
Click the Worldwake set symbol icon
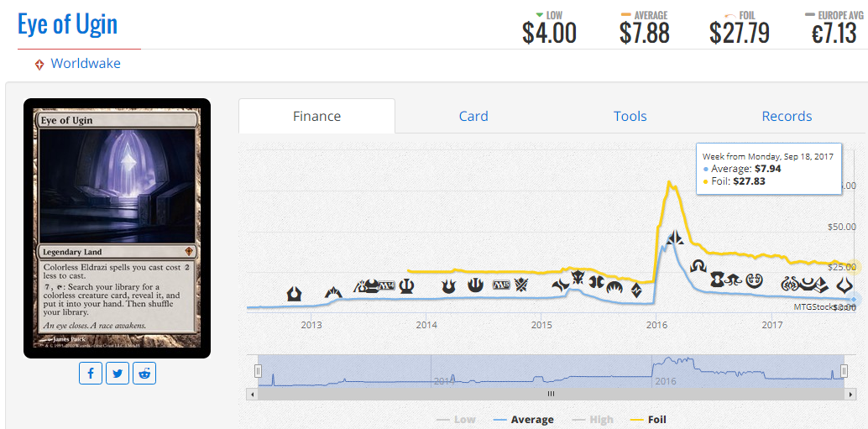pyautogui.click(x=39, y=65)
